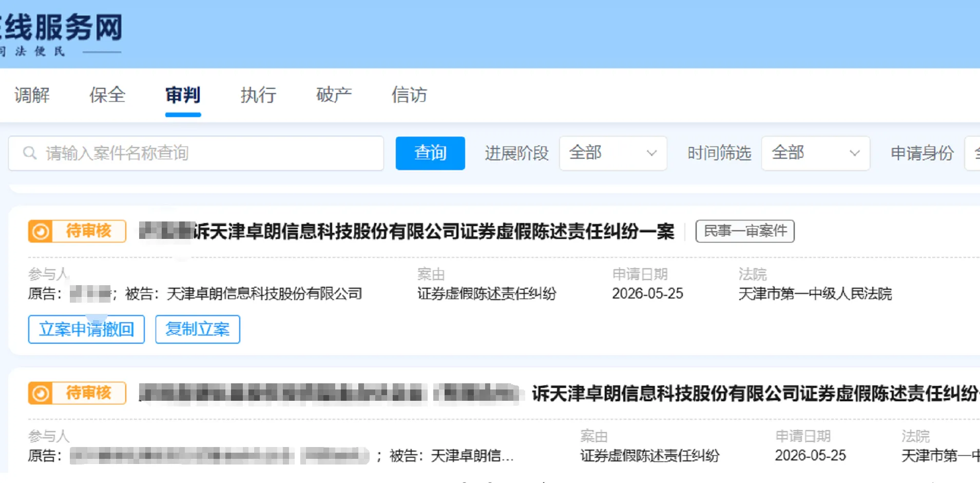Open the 时间筛选 dropdown
The height and width of the screenshot is (483, 980).
815,153
